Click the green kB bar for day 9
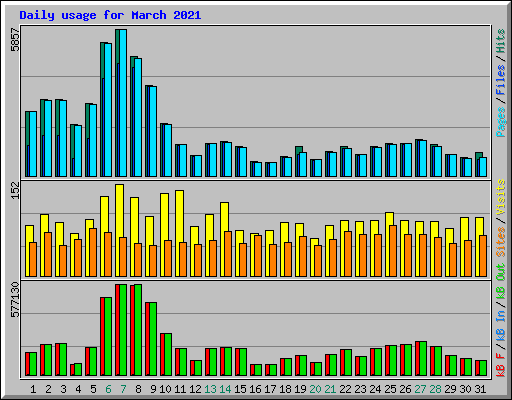 coord(153,339)
